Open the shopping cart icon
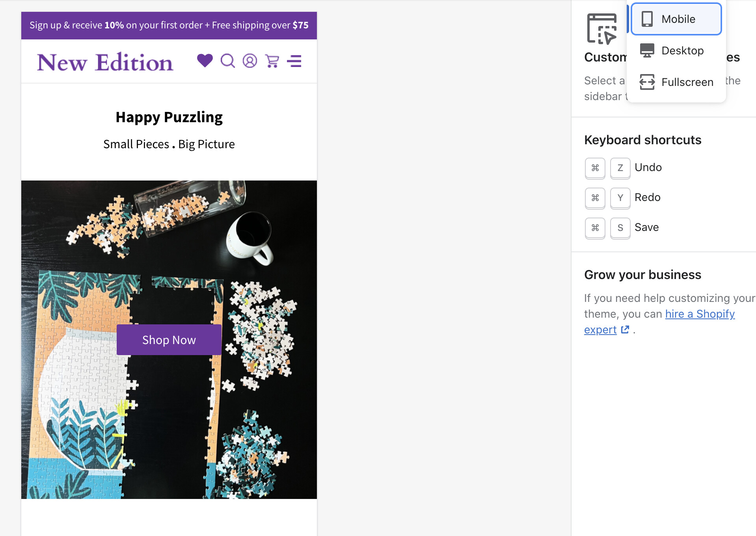Viewport: 756px width, 536px height. pos(272,61)
